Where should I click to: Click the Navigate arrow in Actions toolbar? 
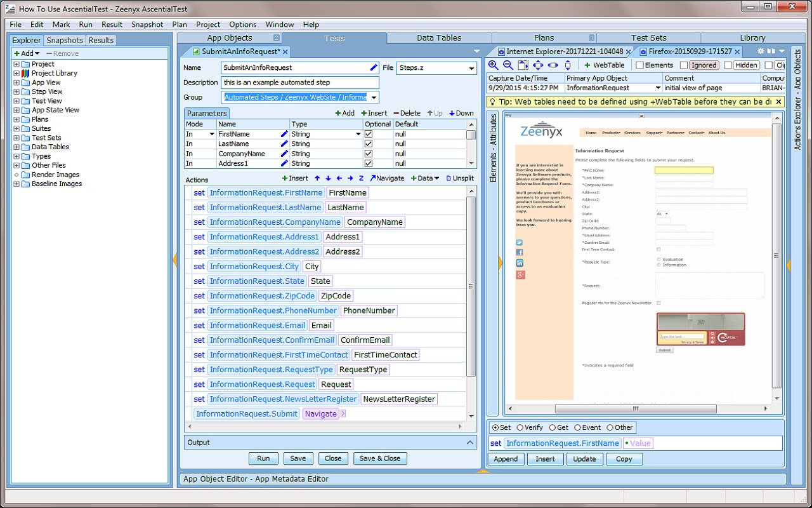click(x=373, y=178)
